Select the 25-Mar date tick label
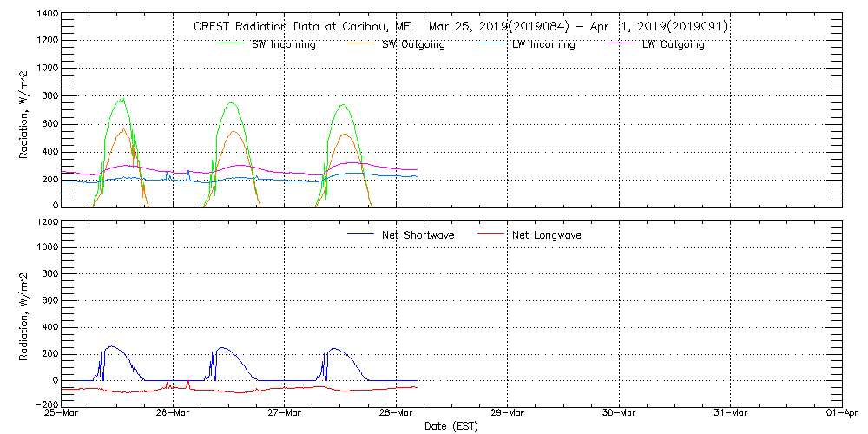 (62, 413)
